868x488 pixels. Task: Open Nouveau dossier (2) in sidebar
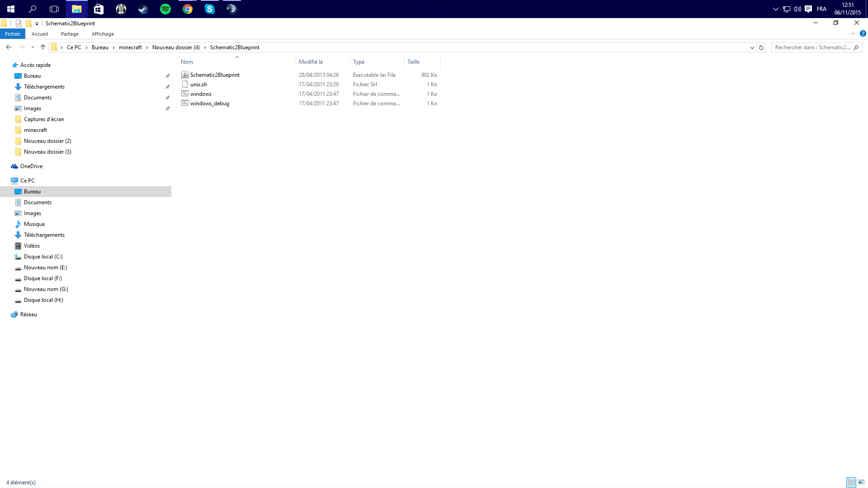tap(47, 141)
